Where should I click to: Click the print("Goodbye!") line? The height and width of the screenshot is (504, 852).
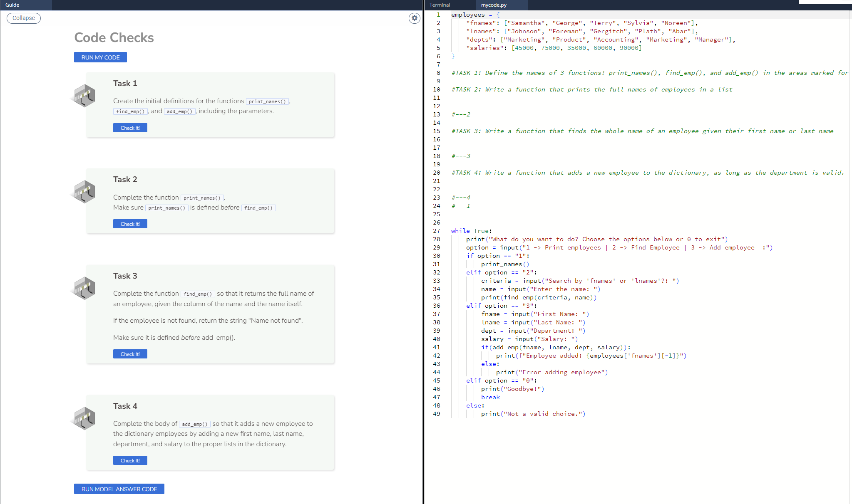(513, 389)
